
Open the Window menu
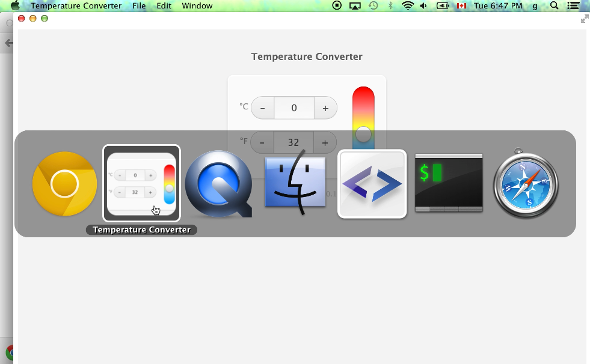tap(197, 5)
